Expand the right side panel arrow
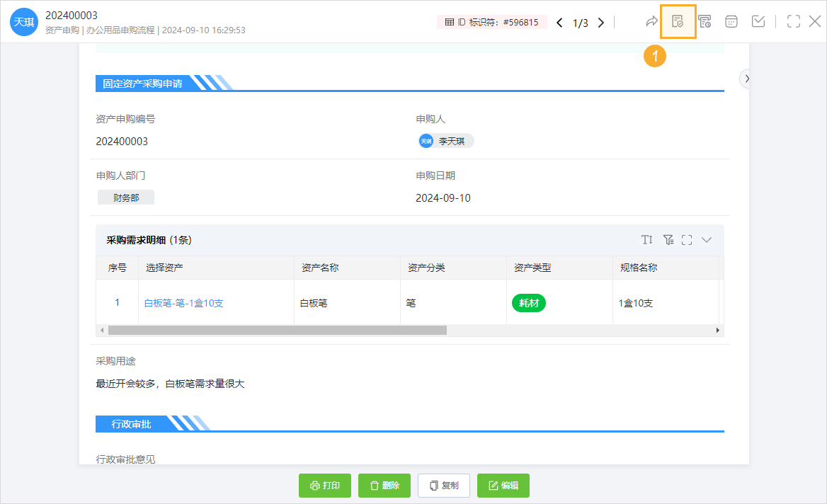Image resolution: width=827 pixels, height=504 pixels. 747,78
